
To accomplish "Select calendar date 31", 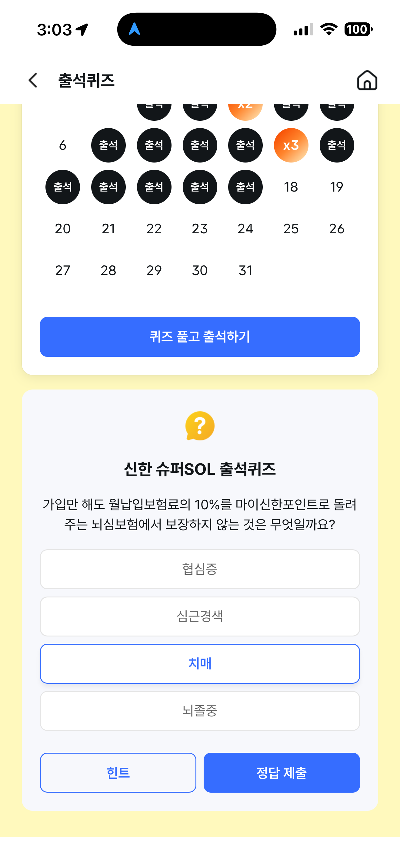I will pos(245,271).
